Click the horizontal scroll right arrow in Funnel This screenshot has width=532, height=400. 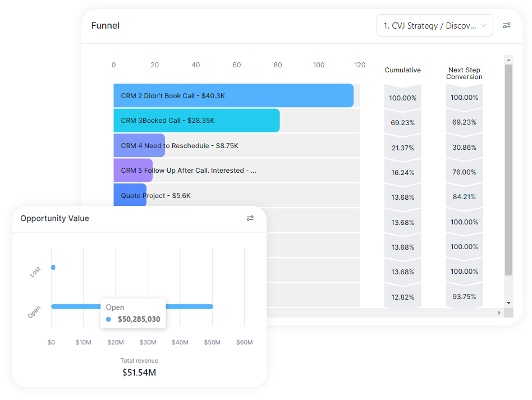click(499, 312)
